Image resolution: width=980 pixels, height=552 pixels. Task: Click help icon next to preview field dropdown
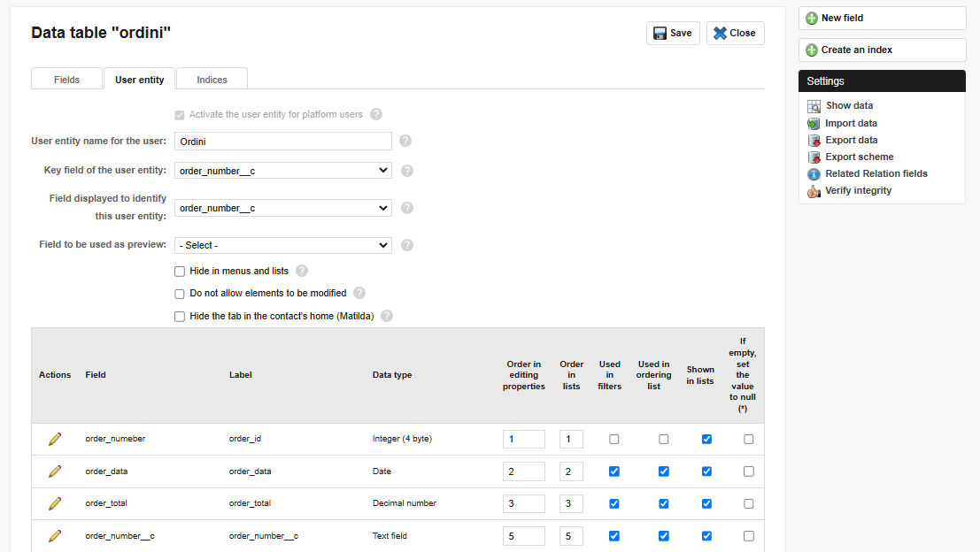click(x=407, y=245)
